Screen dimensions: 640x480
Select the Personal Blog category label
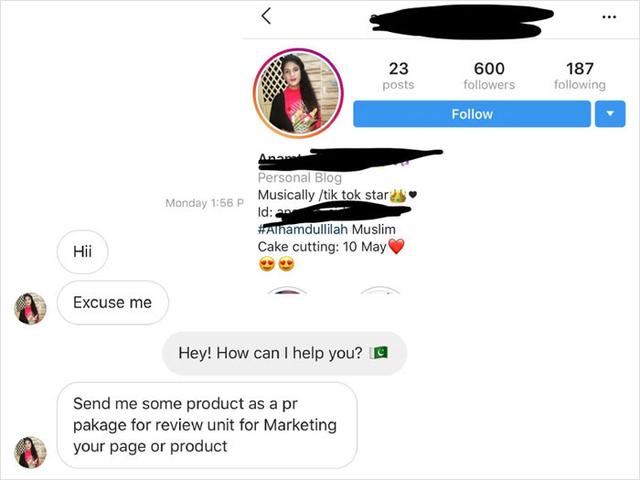[300, 178]
